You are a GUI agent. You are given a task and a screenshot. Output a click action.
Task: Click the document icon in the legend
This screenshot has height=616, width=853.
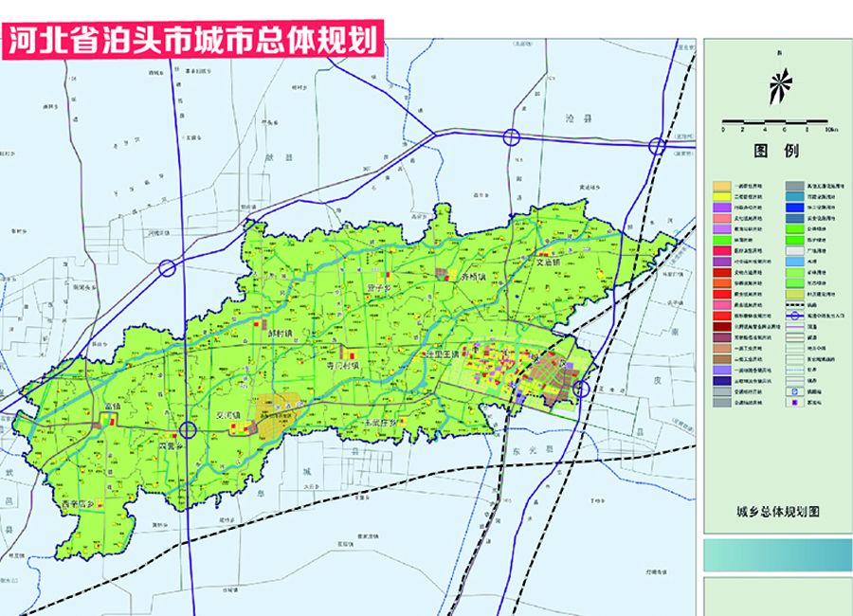pos(794,390)
